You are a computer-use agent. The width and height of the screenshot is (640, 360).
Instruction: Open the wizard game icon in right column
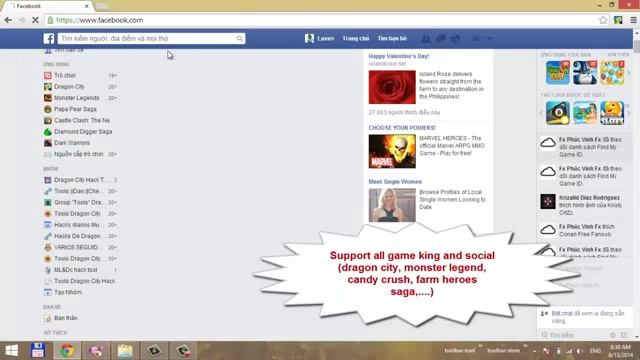click(x=584, y=73)
